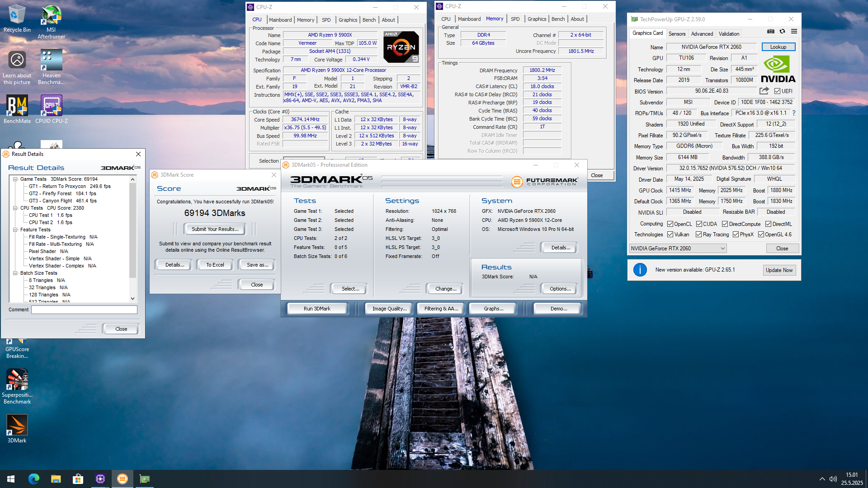Switch to the Advanced tab in GPU-Z
The height and width of the screenshot is (488, 868).
702,34
